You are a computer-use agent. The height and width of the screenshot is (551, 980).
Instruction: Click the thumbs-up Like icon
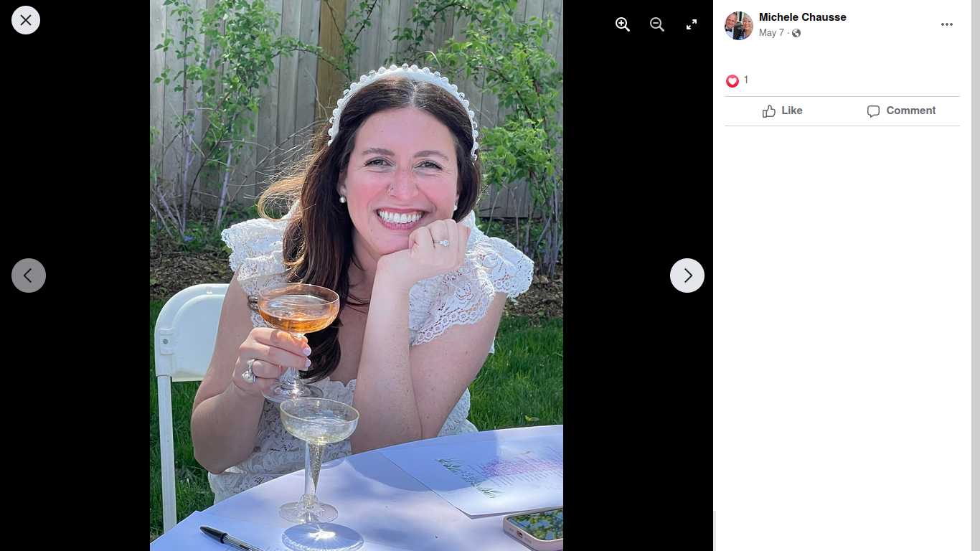pos(769,111)
